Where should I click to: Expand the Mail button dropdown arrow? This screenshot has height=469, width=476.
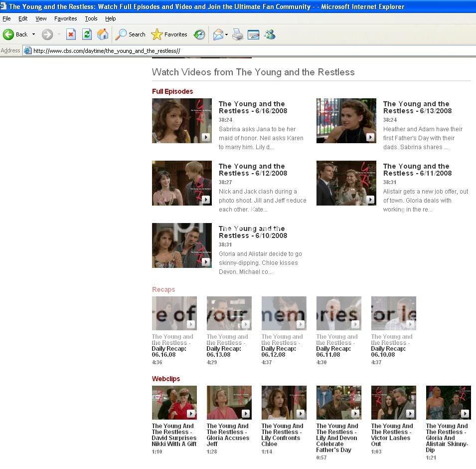pyautogui.click(x=226, y=34)
